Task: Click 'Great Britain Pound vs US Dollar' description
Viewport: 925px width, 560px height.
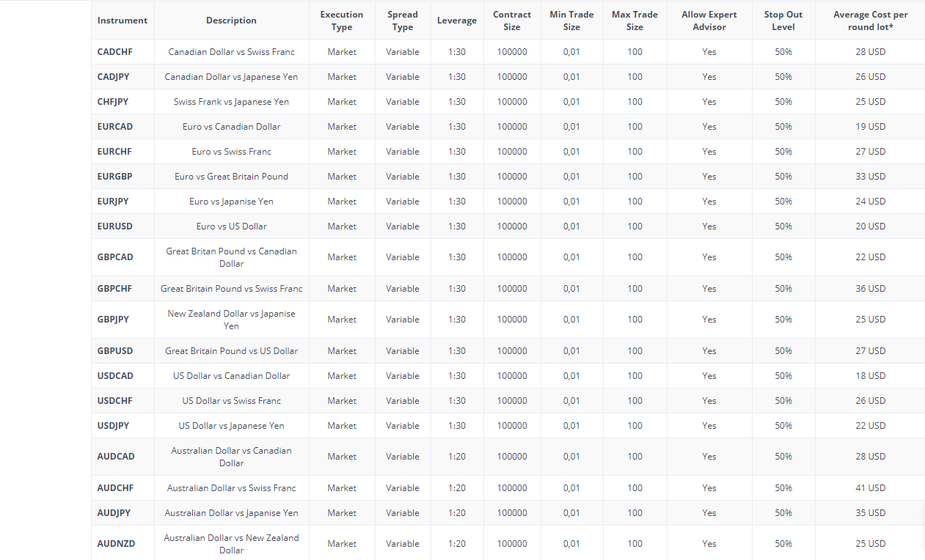Action: coord(232,351)
